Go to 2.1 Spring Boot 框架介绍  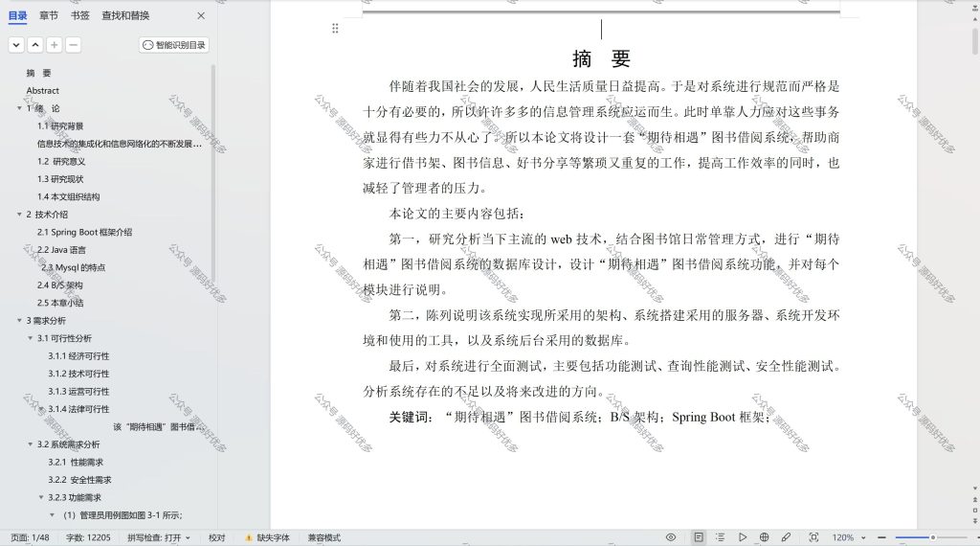coord(84,232)
